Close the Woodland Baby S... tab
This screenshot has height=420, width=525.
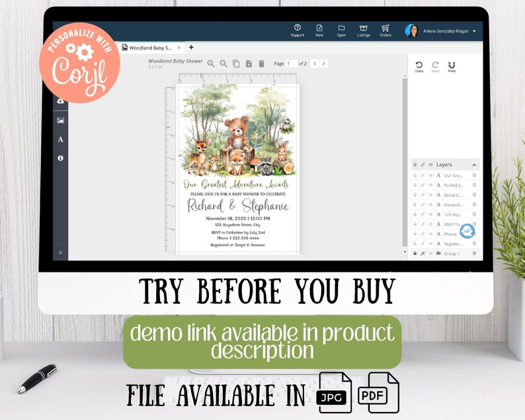(x=179, y=48)
